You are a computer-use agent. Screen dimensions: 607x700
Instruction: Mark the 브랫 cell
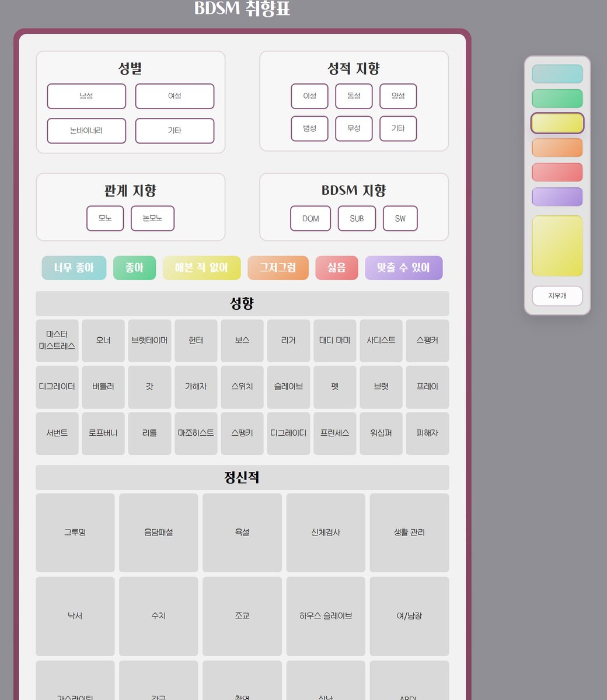381,387
